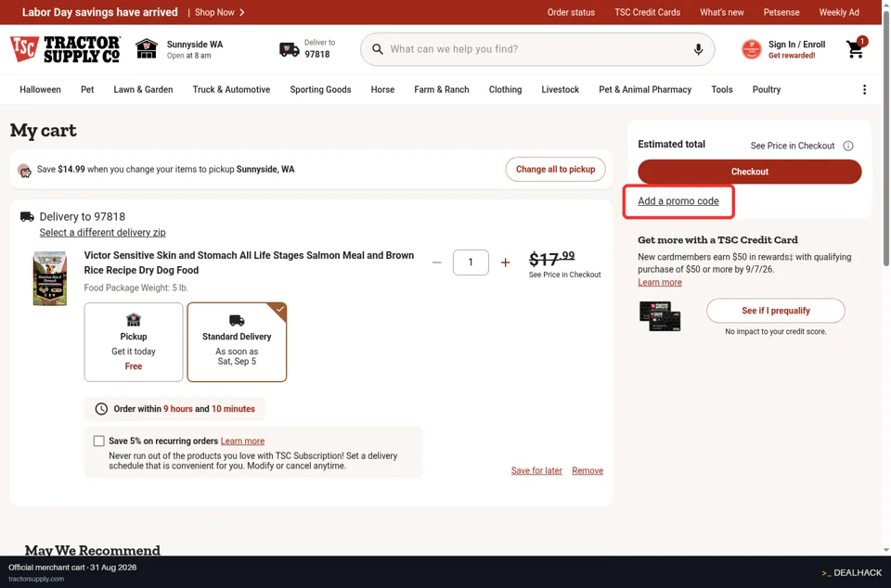The width and height of the screenshot is (891, 588).
Task: Click Deliver to 97818 zip selector
Action: coord(319,49)
